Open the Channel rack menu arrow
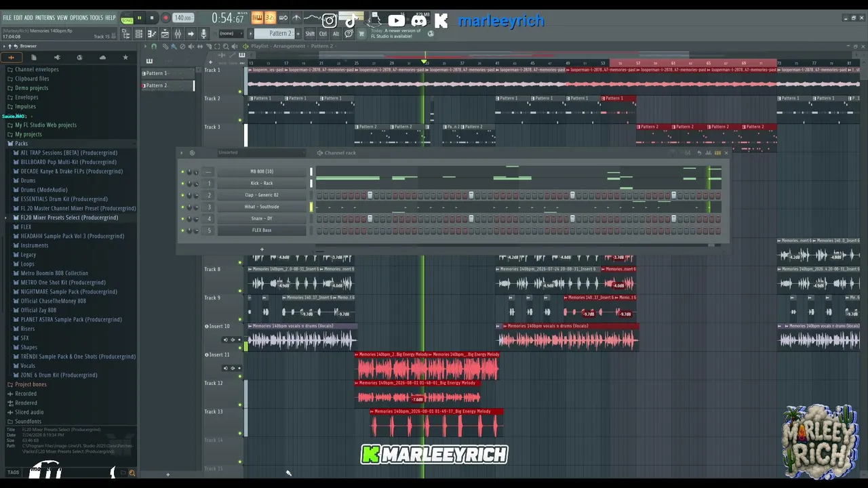The image size is (868, 488). pyautogui.click(x=182, y=152)
